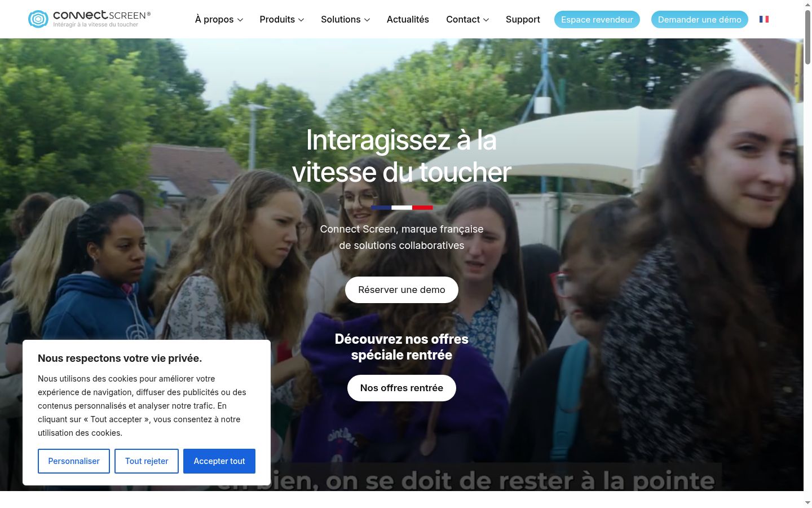Expand the Contact dropdown menu

tap(467, 19)
